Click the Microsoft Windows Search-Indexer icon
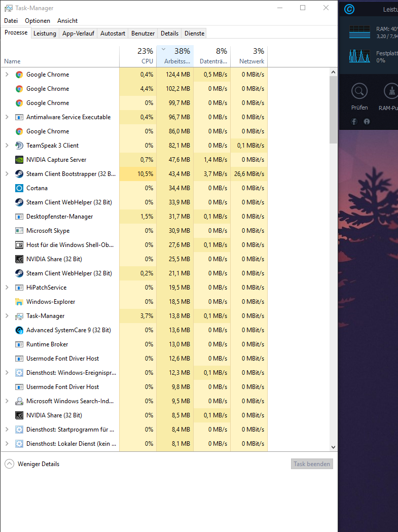Image resolution: width=398 pixels, height=532 pixels. 19,401
